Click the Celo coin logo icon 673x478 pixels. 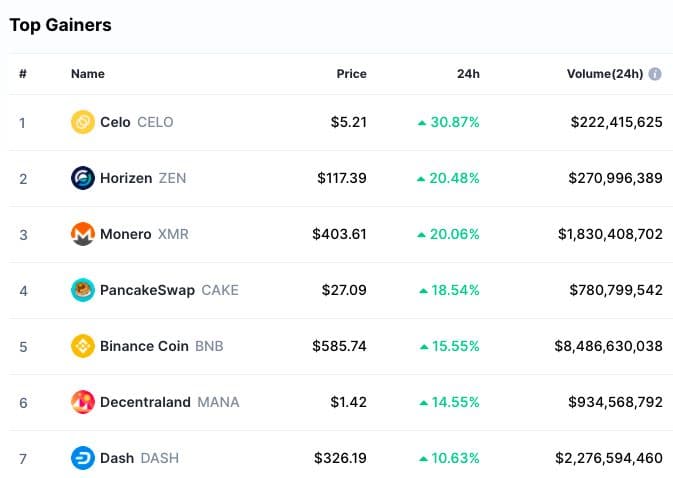83,122
